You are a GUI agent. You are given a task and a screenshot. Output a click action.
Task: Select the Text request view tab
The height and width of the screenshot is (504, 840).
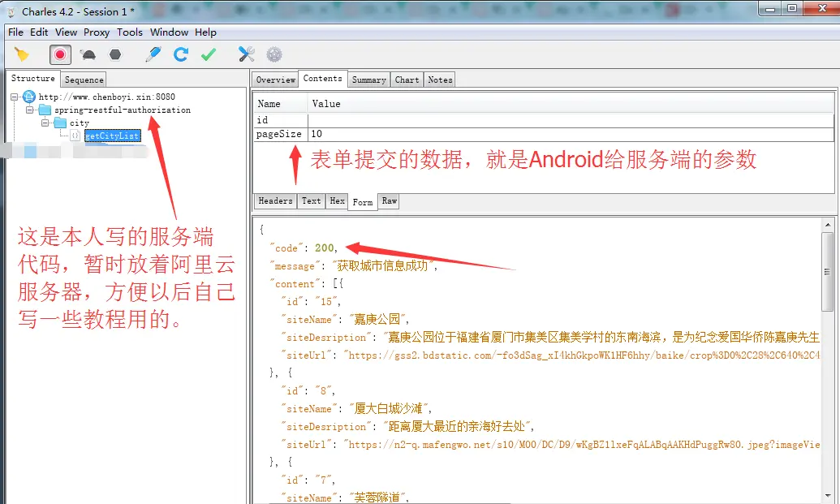tap(311, 200)
